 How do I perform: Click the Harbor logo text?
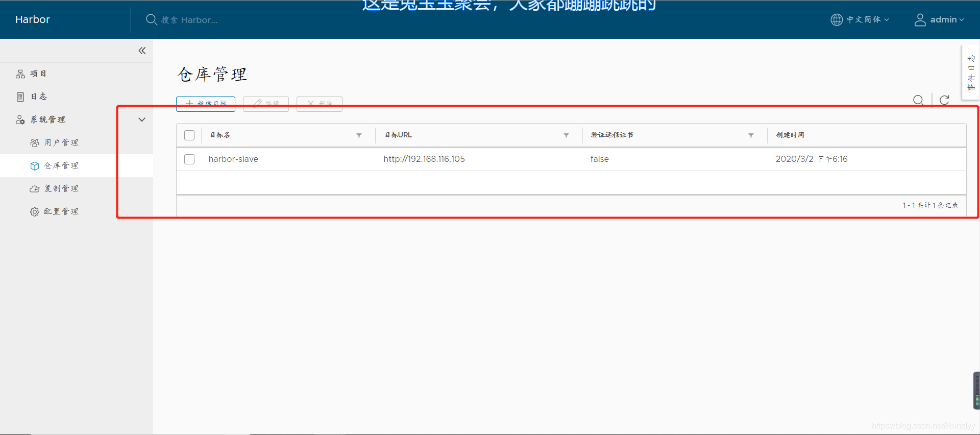coord(33,19)
